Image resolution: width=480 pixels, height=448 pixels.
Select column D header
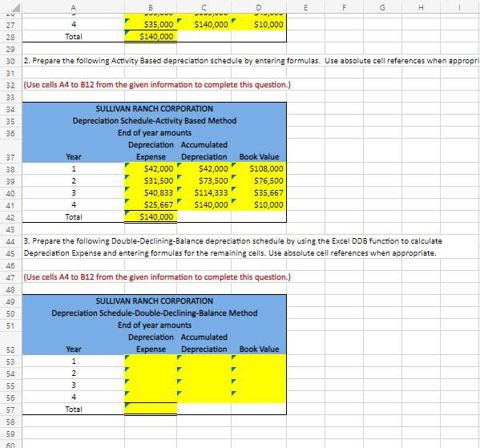point(259,7)
